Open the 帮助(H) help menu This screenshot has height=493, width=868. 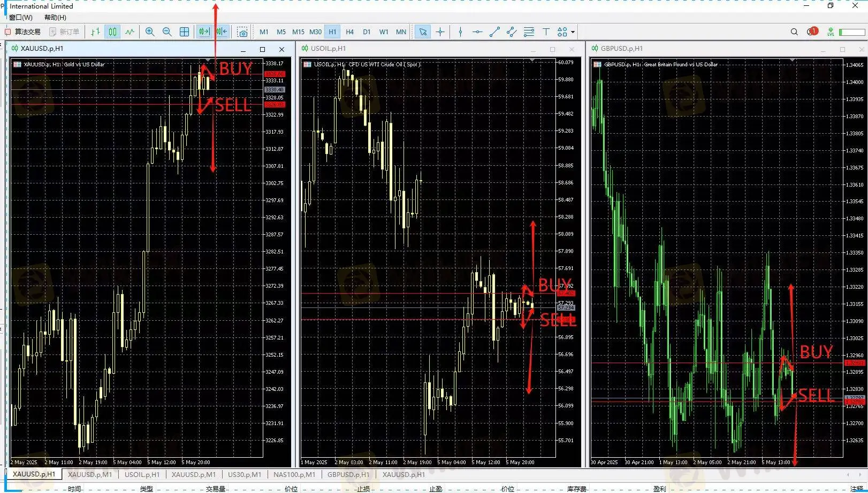55,18
